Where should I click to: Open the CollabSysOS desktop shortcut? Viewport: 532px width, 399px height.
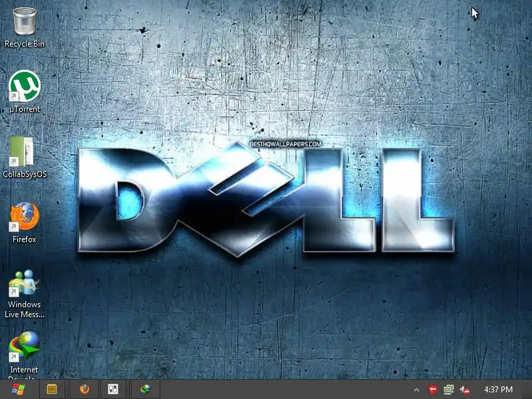click(22, 151)
